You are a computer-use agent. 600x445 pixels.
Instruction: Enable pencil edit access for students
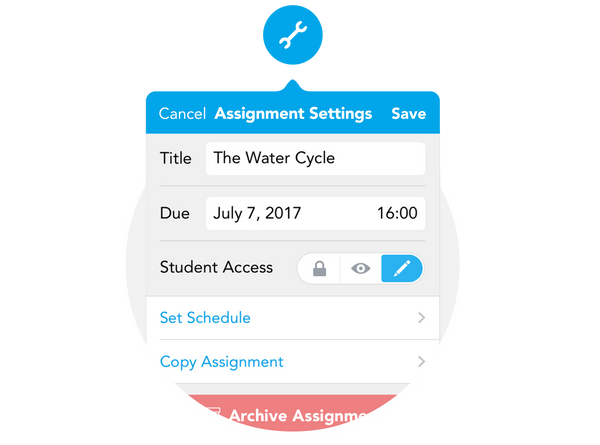coord(402,268)
